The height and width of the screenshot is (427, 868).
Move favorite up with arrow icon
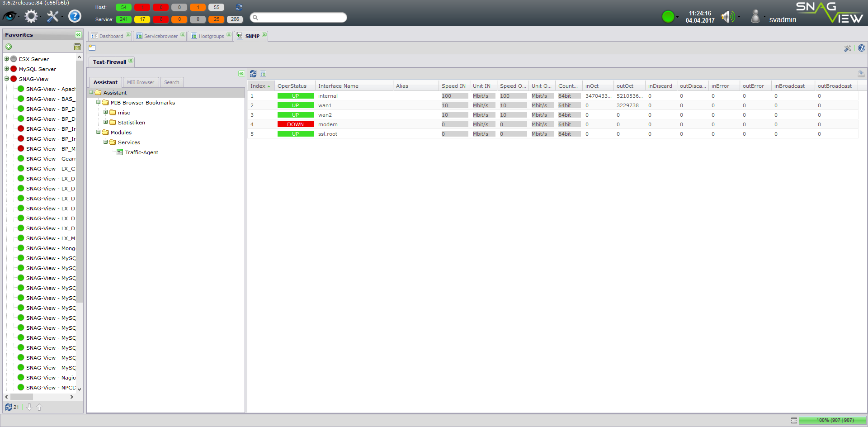(x=39, y=407)
